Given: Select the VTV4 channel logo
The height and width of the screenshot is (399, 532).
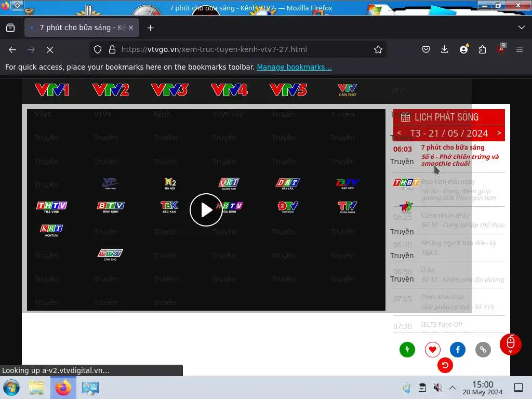Looking at the screenshot, I should pyautogui.click(x=229, y=90).
